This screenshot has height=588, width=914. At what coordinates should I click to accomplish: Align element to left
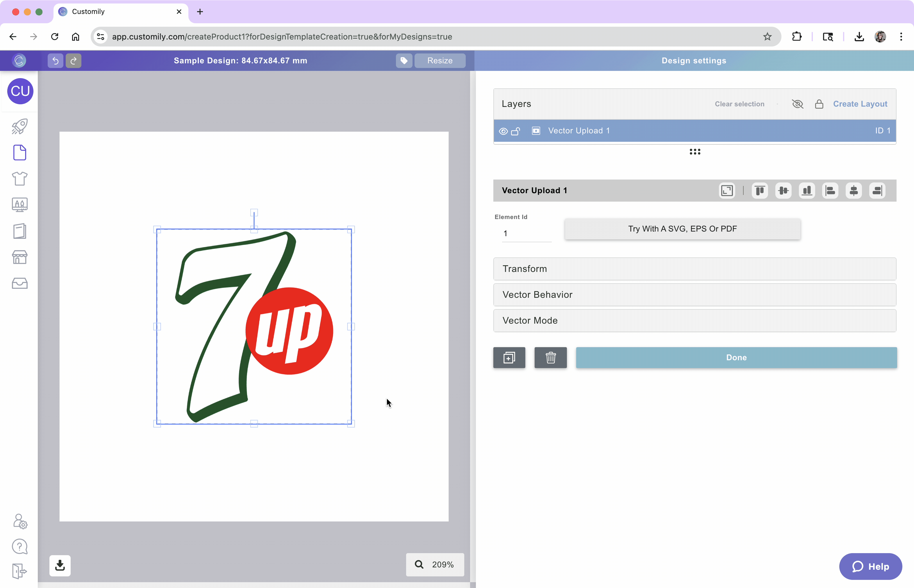click(830, 191)
